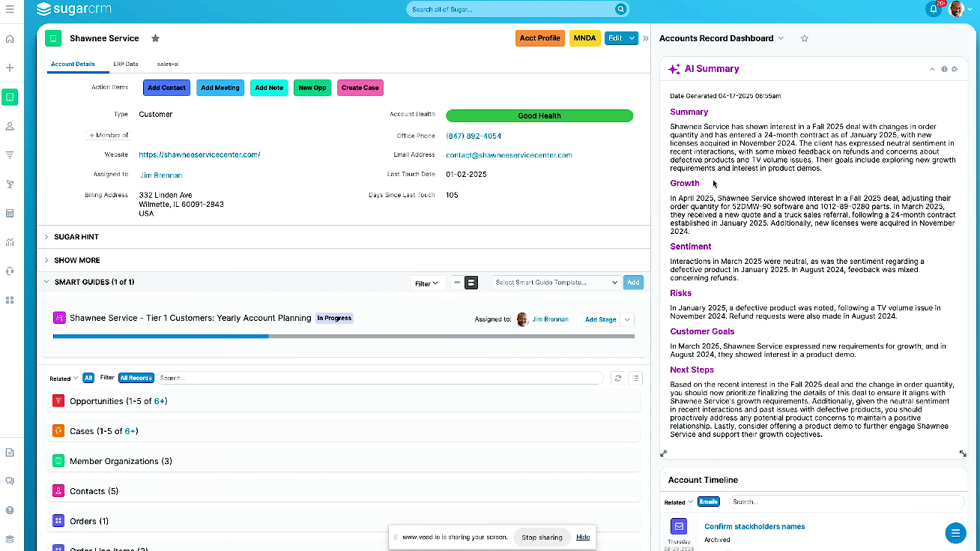Click the AI Summary info icon
The height and width of the screenshot is (551, 980).
(x=944, y=69)
